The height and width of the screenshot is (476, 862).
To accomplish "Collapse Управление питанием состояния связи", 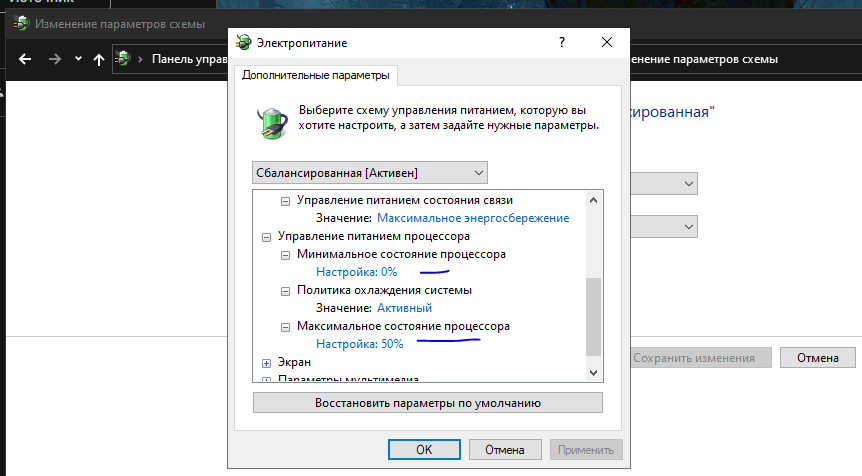I will click(285, 201).
